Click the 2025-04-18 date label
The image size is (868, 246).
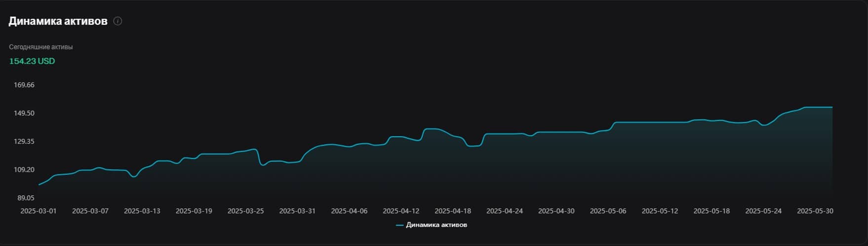coord(453,211)
